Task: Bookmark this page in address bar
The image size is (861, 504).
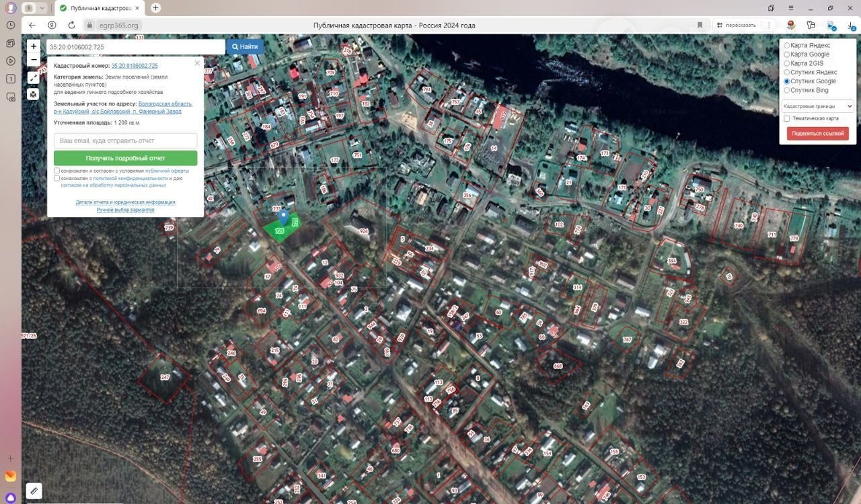Action: pos(700,25)
